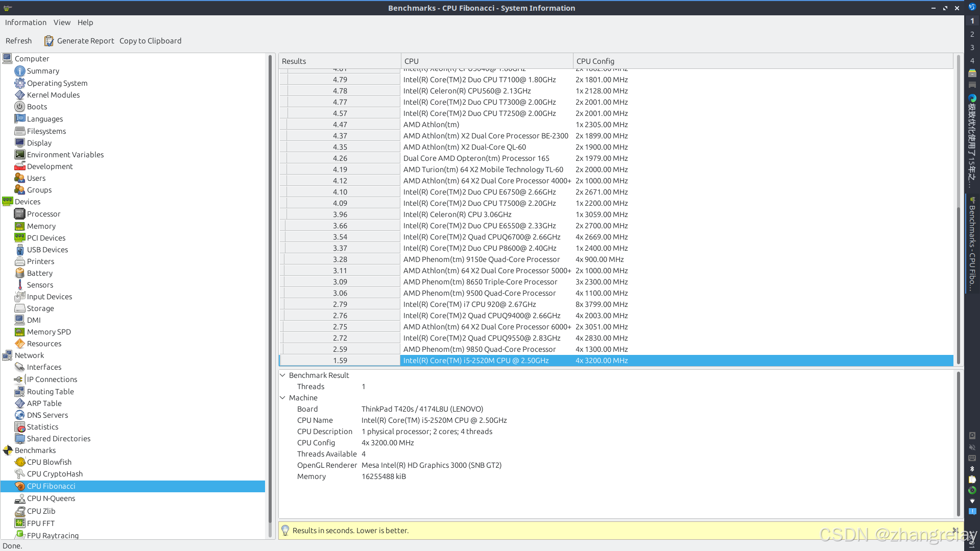Select the USB Devices icon
Screen dimensions: 980x551
point(20,250)
